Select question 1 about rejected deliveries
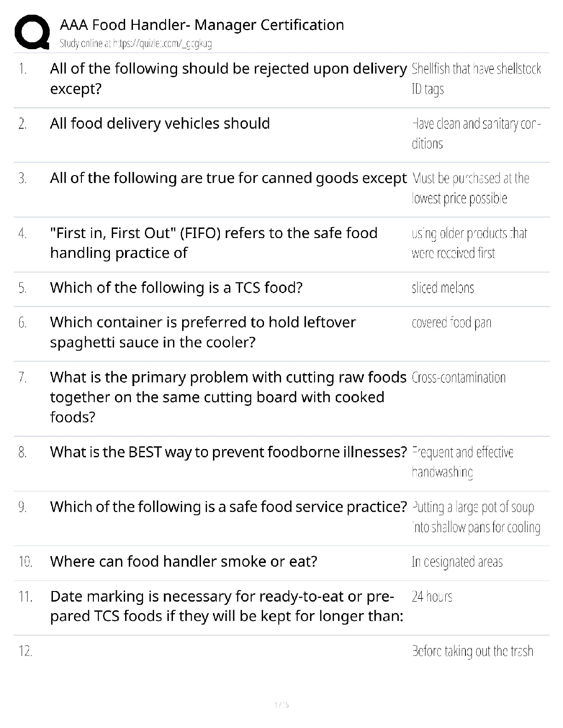This screenshot has width=563, height=728. click(228, 79)
